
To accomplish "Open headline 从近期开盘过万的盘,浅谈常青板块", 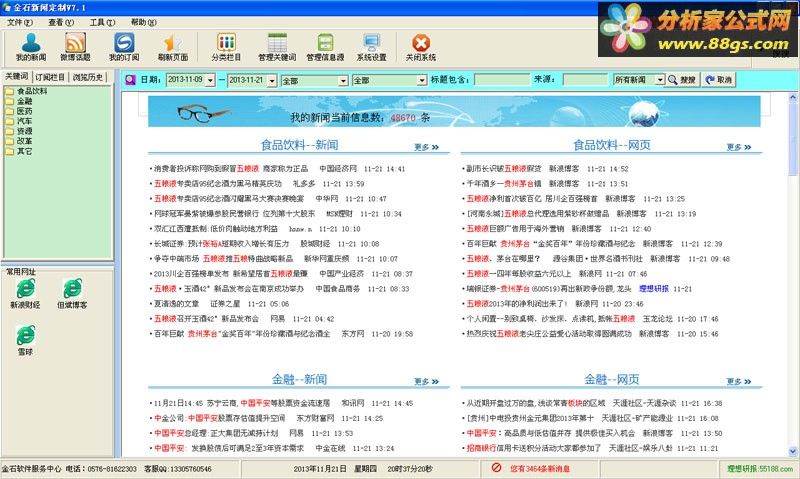I will coord(536,404).
